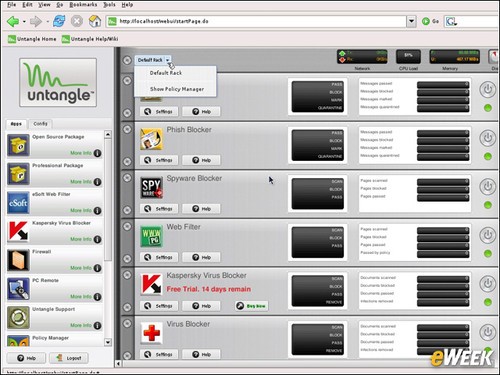500x375 pixels.
Task: Open the browser Home icon
Action: click(95, 21)
